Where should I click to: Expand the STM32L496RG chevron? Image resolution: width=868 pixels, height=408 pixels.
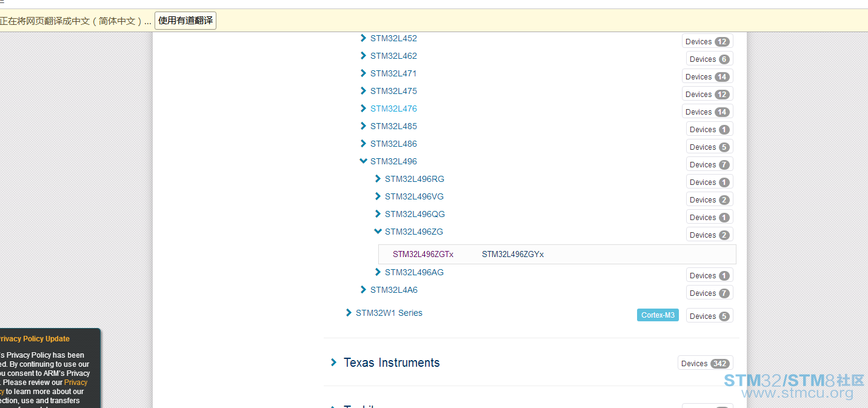[x=378, y=179]
